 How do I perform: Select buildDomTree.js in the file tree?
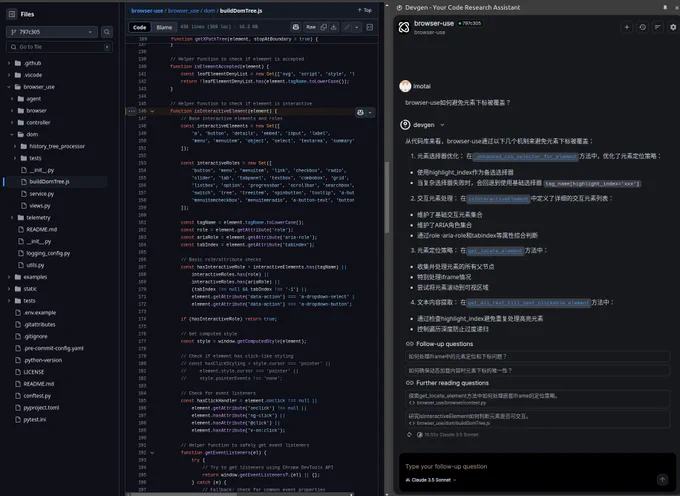click(49, 182)
